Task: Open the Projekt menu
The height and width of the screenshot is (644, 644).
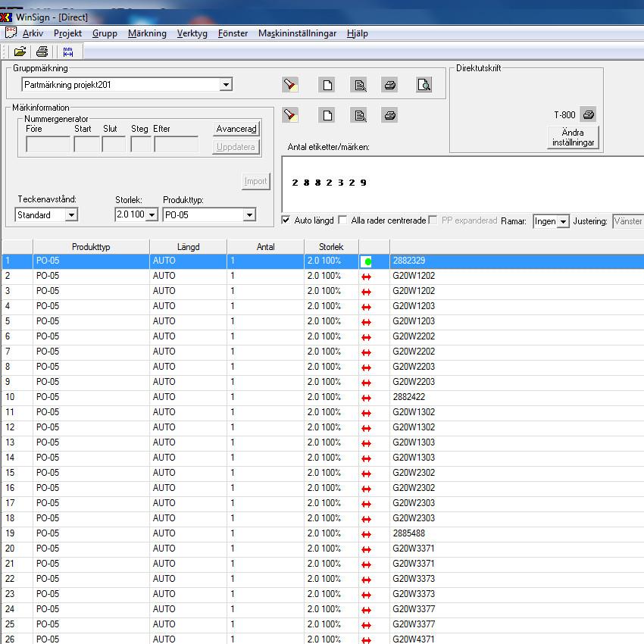Action: pyautogui.click(x=67, y=33)
